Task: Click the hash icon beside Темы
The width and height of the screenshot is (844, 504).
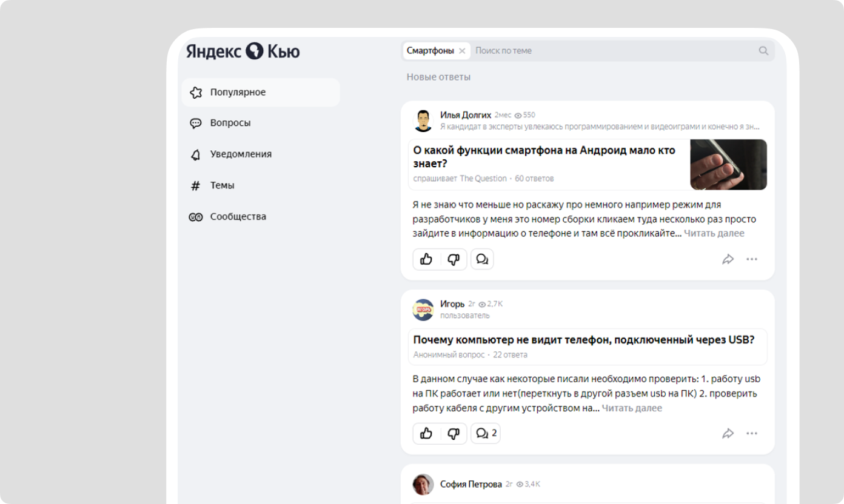Action: pyautogui.click(x=196, y=186)
